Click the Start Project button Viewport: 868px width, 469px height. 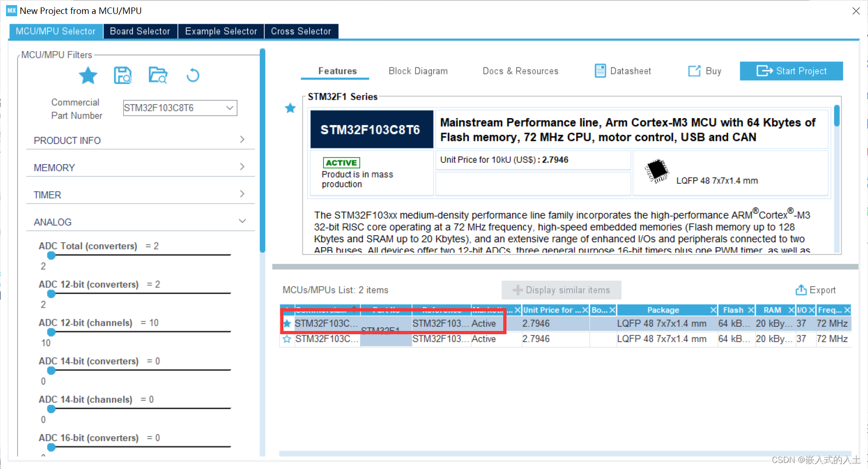pyautogui.click(x=791, y=71)
